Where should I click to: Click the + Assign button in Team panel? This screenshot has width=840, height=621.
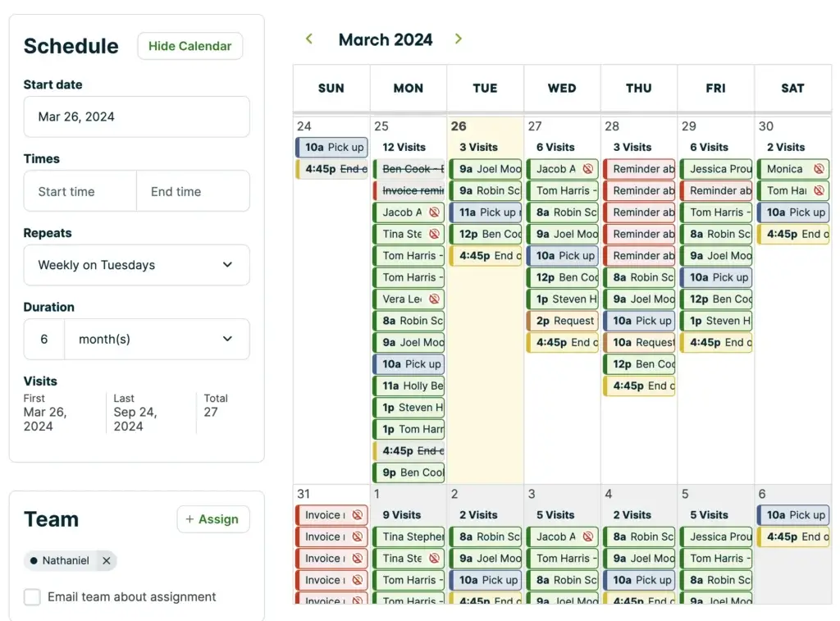(x=213, y=519)
